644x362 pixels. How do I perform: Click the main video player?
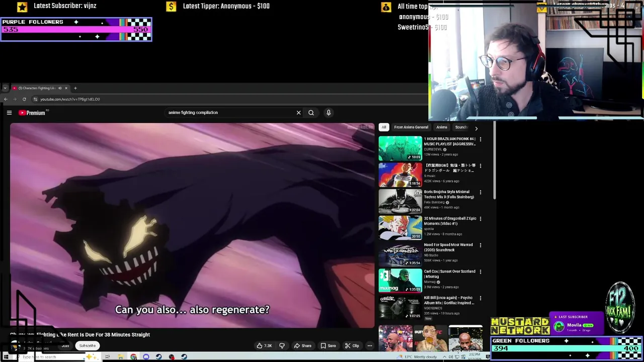192,226
